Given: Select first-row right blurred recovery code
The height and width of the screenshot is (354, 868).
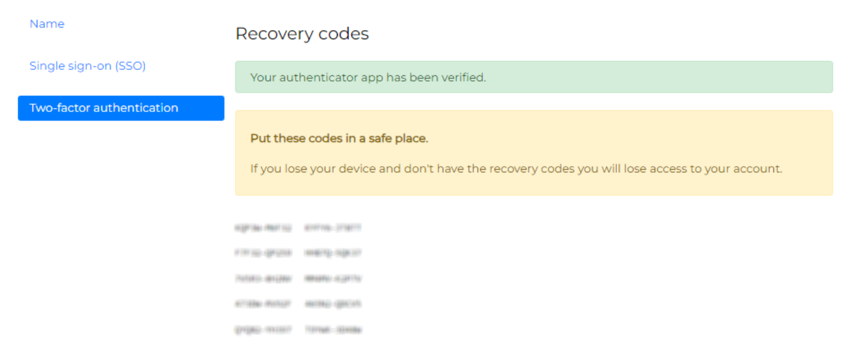Looking at the screenshot, I should 333,227.
